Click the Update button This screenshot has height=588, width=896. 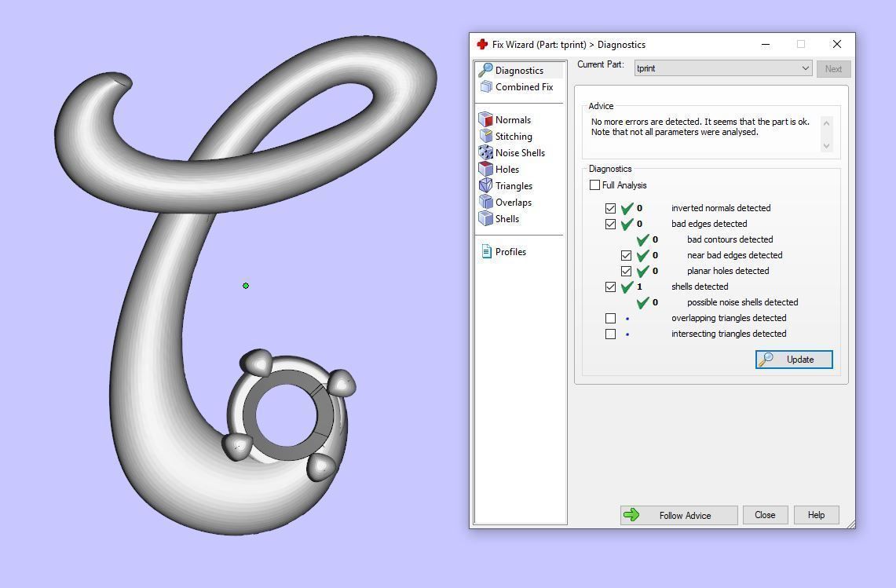tap(794, 360)
